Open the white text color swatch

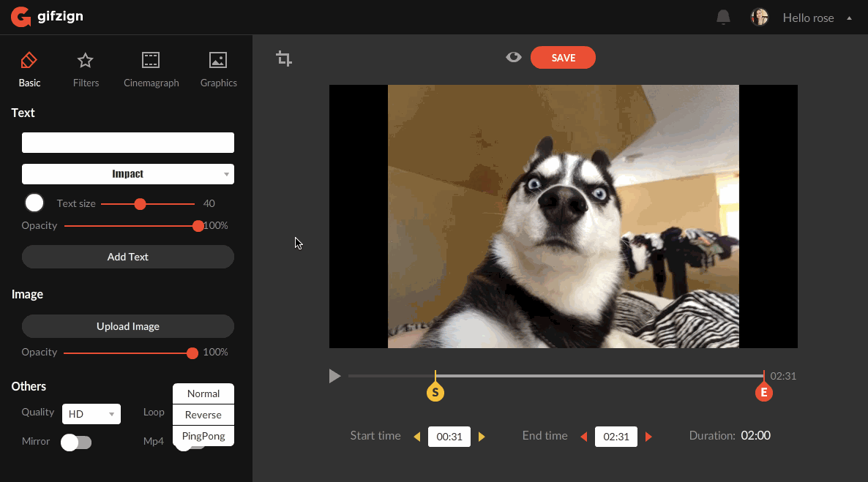click(34, 203)
